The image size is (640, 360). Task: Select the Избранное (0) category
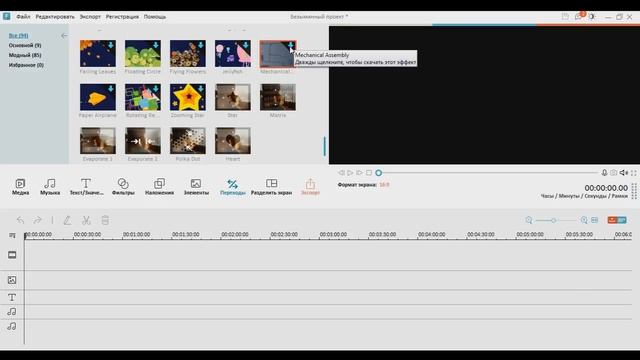pyautogui.click(x=26, y=65)
